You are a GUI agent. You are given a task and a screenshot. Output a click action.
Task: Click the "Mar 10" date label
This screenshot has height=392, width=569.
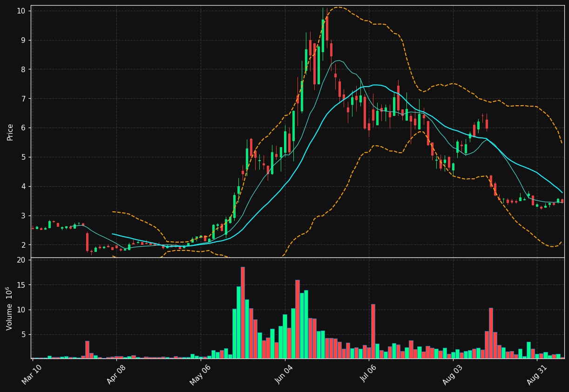[32, 374]
